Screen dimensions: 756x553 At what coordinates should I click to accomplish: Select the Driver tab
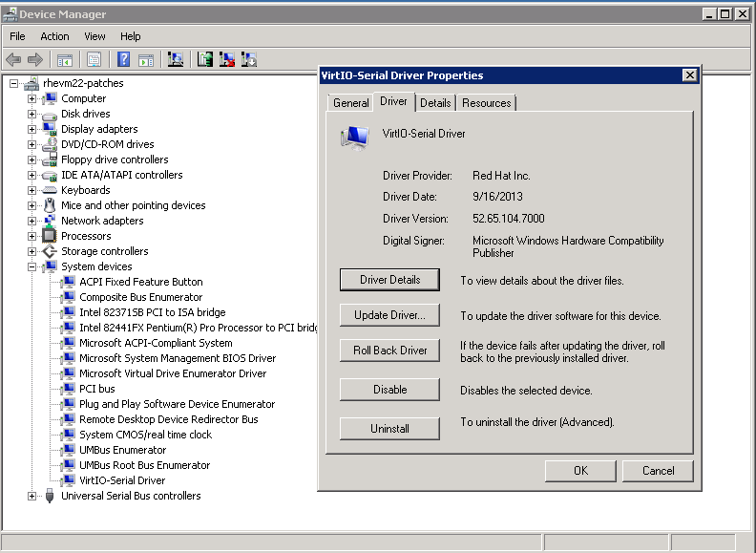(393, 101)
